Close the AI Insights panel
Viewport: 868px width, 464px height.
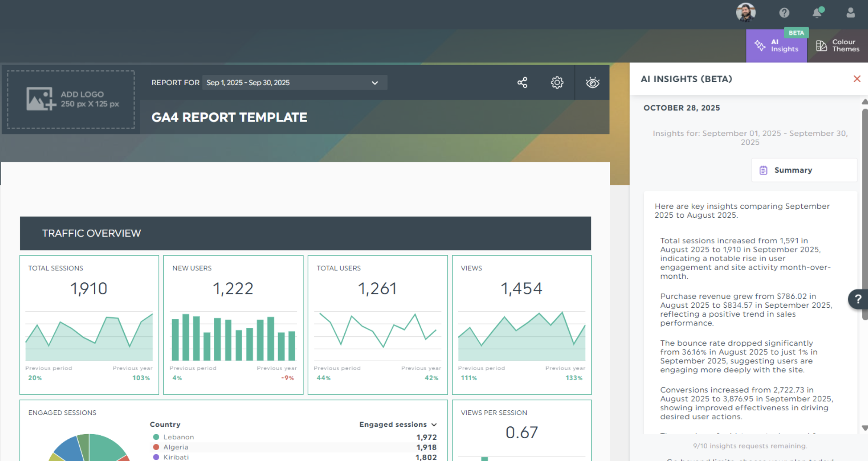click(857, 79)
